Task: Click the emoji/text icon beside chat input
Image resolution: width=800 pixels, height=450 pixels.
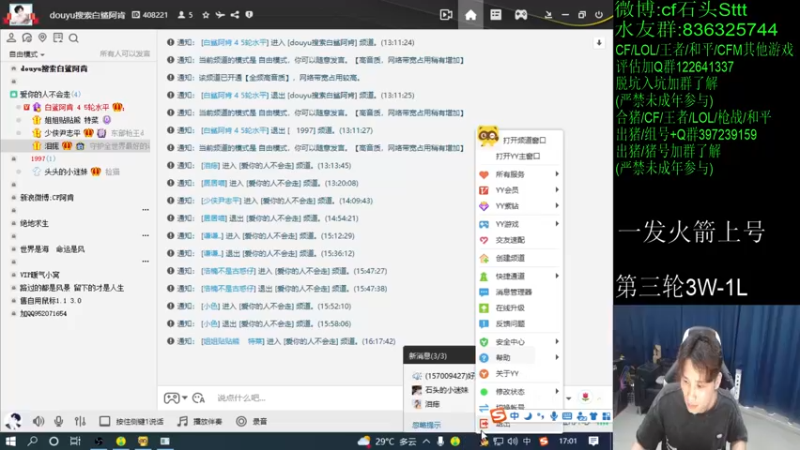Action: tap(198, 397)
